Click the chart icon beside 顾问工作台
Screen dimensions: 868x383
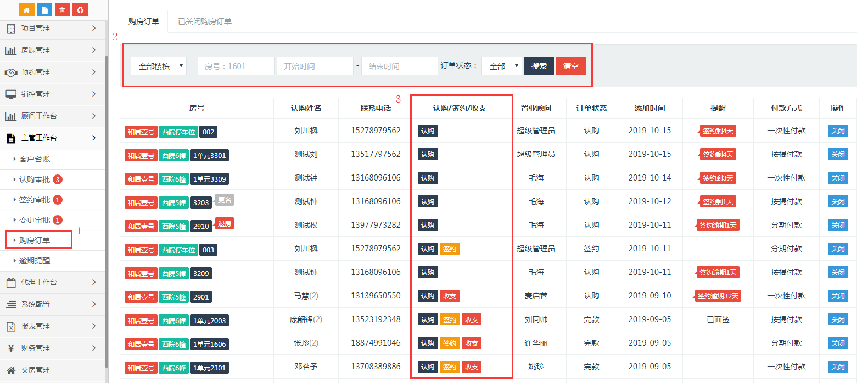click(10, 116)
